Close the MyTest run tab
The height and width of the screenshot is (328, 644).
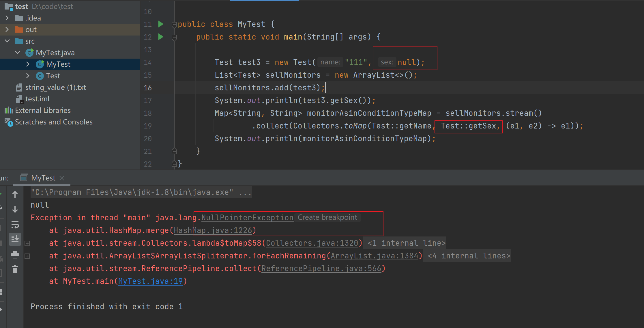[62, 178]
